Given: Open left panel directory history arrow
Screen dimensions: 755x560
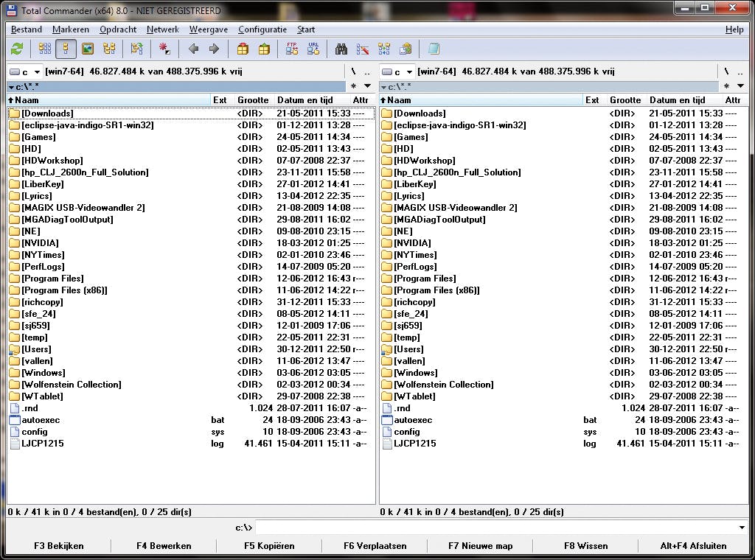Looking at the screenshot, I should tap(368, 86).
